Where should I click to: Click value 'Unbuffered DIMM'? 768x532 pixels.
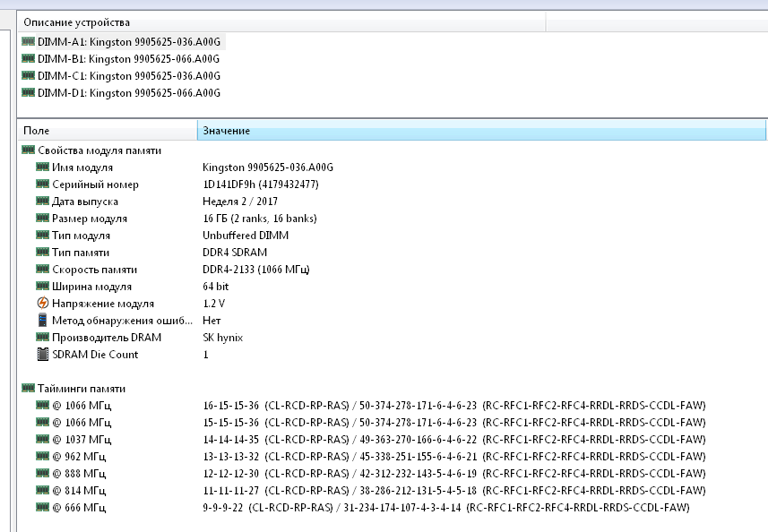pyautogui.click(x=246, y=235)
